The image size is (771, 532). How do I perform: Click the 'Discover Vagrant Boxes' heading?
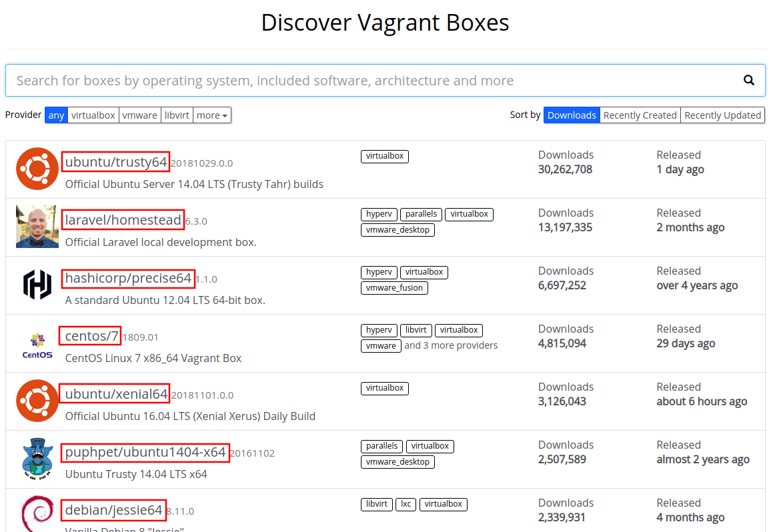click(385, 23)
